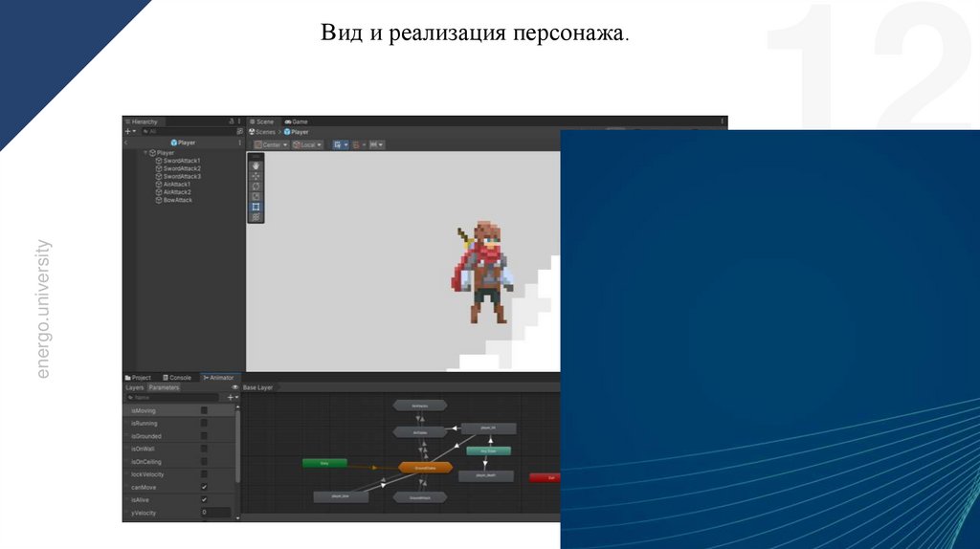Select the Rect tool in Scene toolbar
The width and height of the screenshot is (980, 549).
(256, 207)
